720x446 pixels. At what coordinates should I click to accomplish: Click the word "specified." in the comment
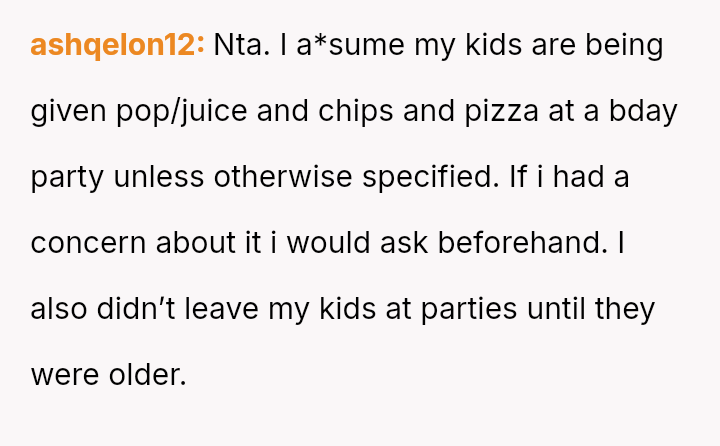pos(431,178)
